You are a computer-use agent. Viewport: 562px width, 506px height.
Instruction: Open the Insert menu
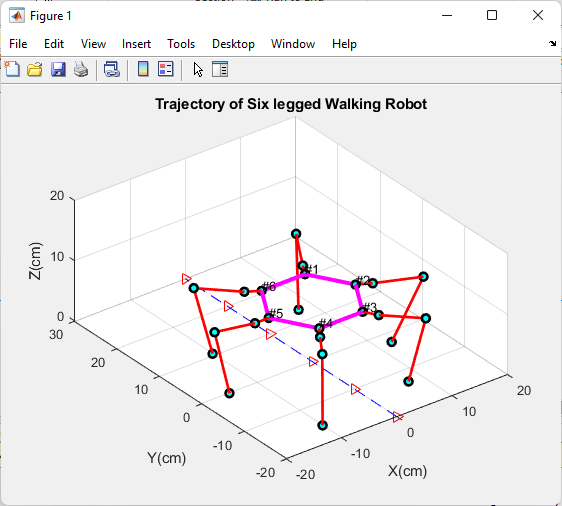click(x=136, y=44)
